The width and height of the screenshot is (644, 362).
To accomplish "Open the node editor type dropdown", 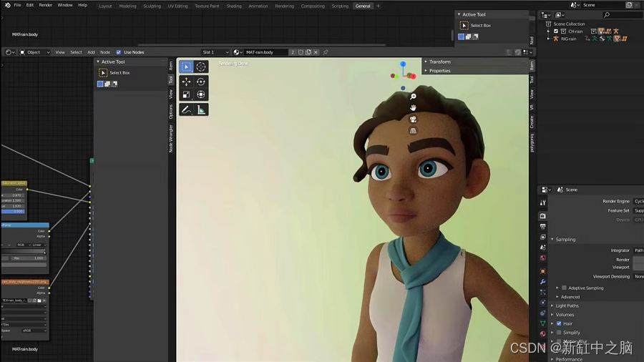I will click(x=10, y=52).
